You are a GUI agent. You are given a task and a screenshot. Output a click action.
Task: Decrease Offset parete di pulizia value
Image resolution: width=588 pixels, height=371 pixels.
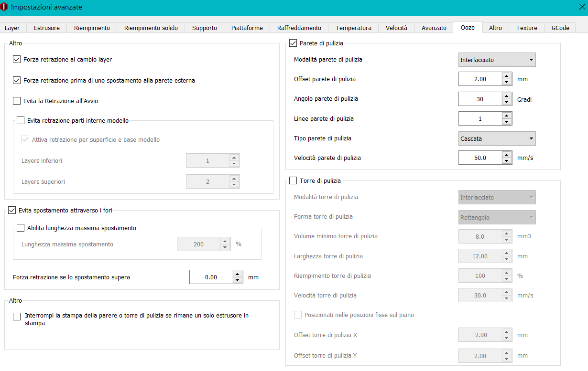(507, 83)
